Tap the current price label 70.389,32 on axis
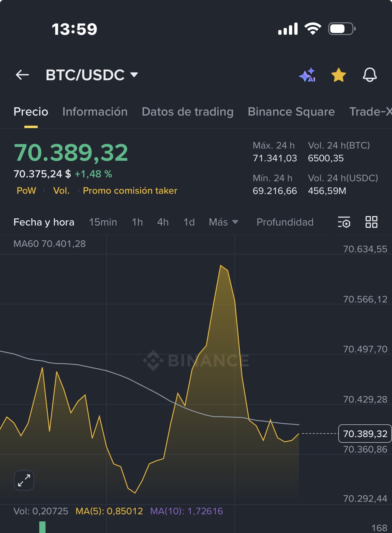Viewport: 392px width, 533px height. pos(365,434)
